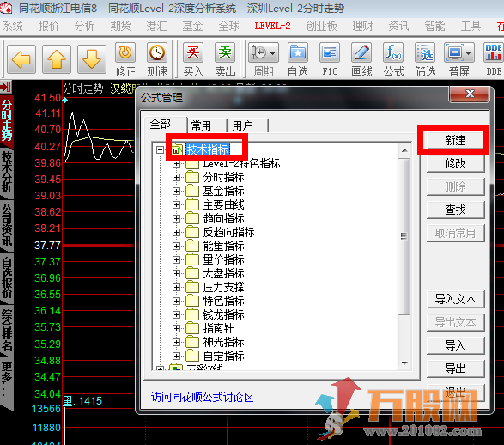Select the 综合排名 sidebar tab

(x=6, y=331)
